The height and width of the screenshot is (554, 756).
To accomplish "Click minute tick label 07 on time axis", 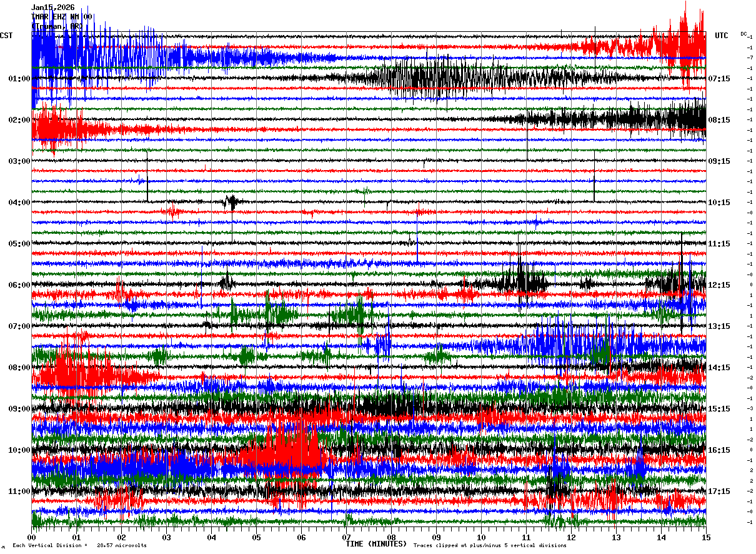I will [x=347, y=537].
